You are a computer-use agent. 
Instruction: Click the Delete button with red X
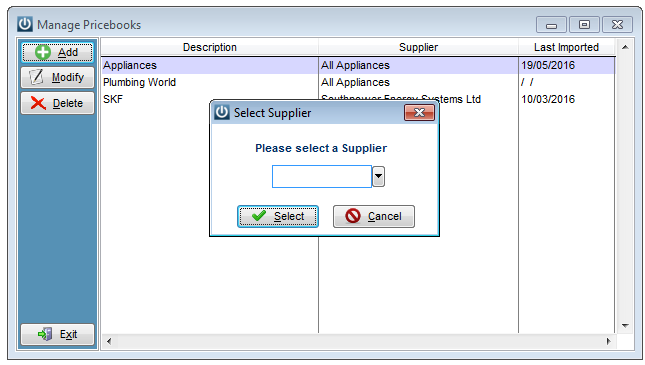tap(58, 103)
